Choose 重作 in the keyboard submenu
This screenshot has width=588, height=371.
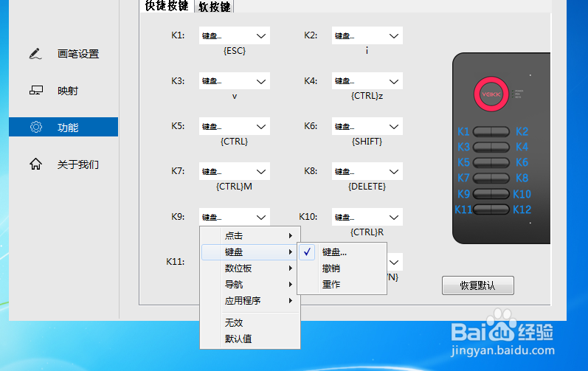click(342, 285)
